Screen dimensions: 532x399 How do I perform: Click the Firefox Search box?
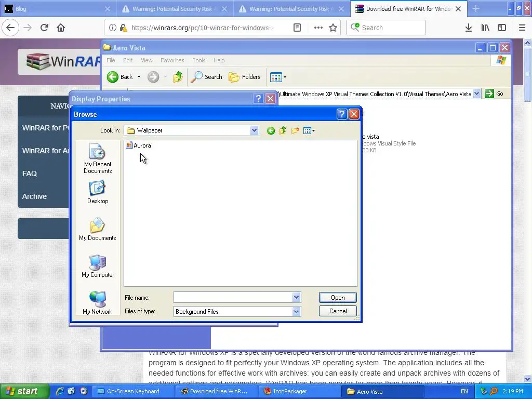click(385, 28)
